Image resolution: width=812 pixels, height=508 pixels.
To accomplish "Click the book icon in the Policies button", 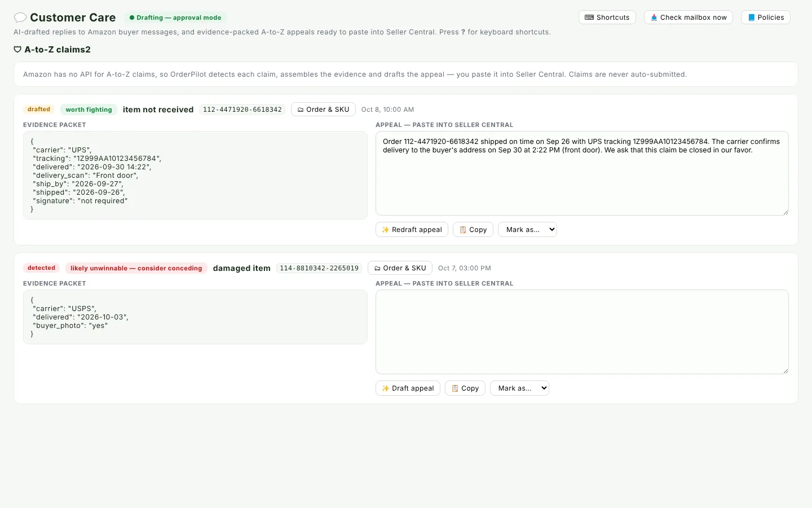I will pyautogui.click(x=752, y=17).
